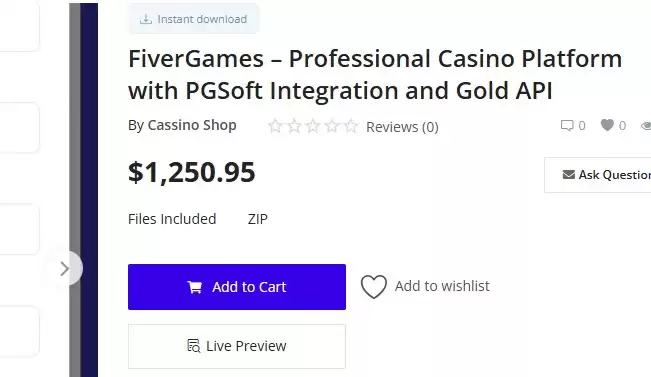This screenshot has height=377, width=651.
Task: Click the Instant download badge
Action: click(x=193, y=19)
